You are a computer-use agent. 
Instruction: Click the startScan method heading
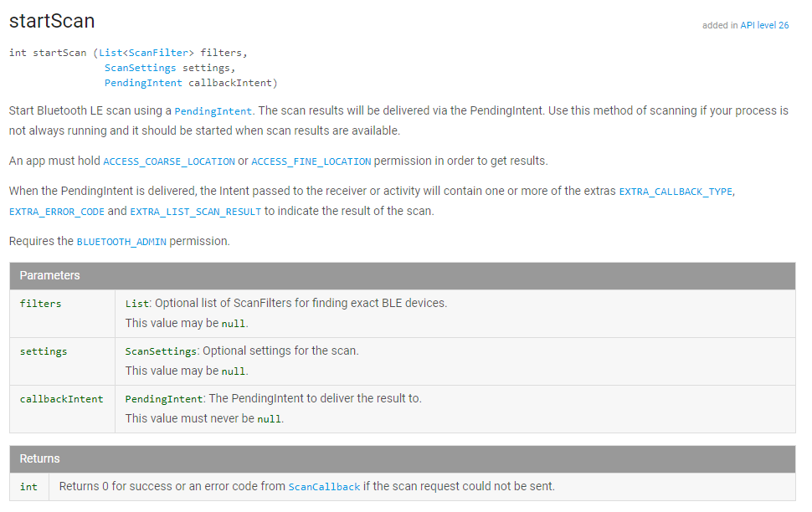pos(52,21)
